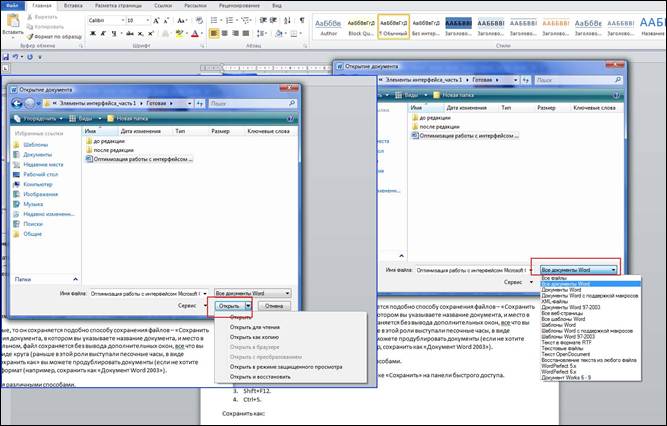The image size is (667, 426).
Task: Toggle paragraph marks (¶) display
Action: (x=302, y=20)
